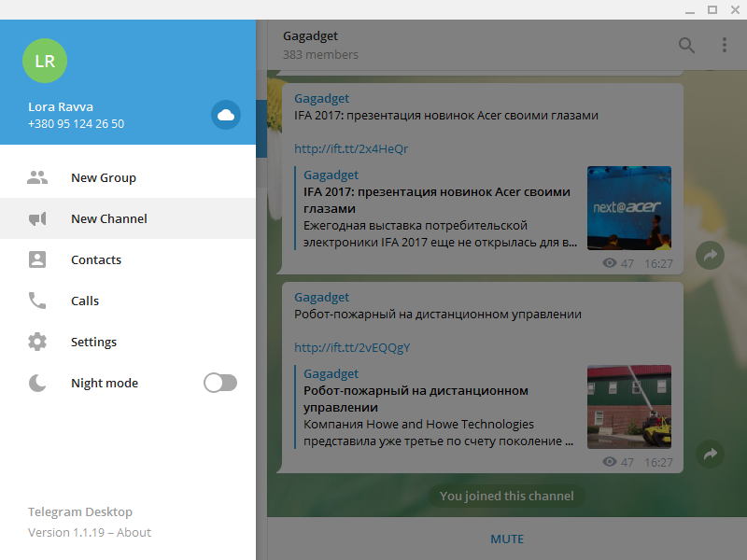Click the About link near version
The width and height of the screenshot is (747, 560).
pos(134,532)
